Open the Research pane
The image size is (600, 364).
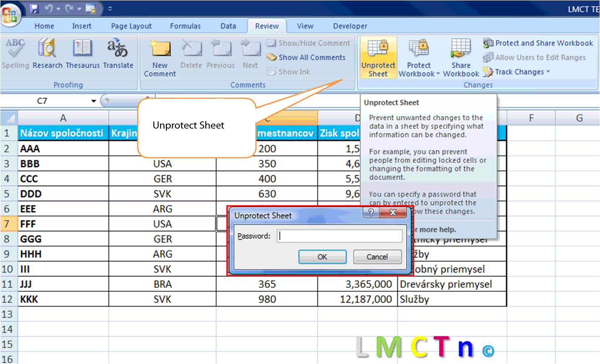click(47, 54)
